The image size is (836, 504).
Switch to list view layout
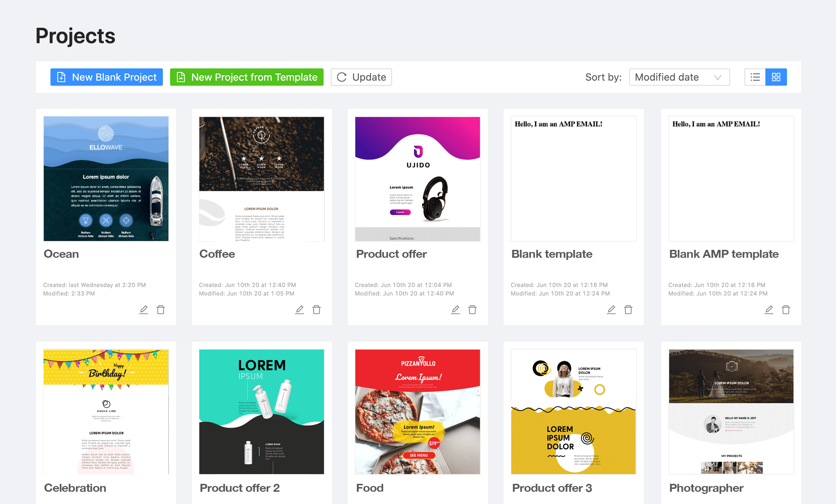click(x=754, y=77)
